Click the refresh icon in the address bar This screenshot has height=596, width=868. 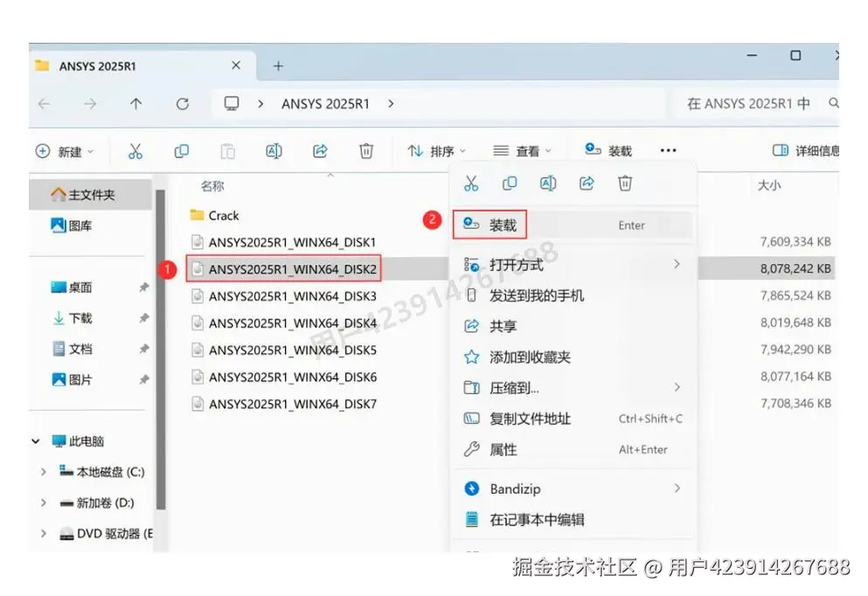coord(183,103)
